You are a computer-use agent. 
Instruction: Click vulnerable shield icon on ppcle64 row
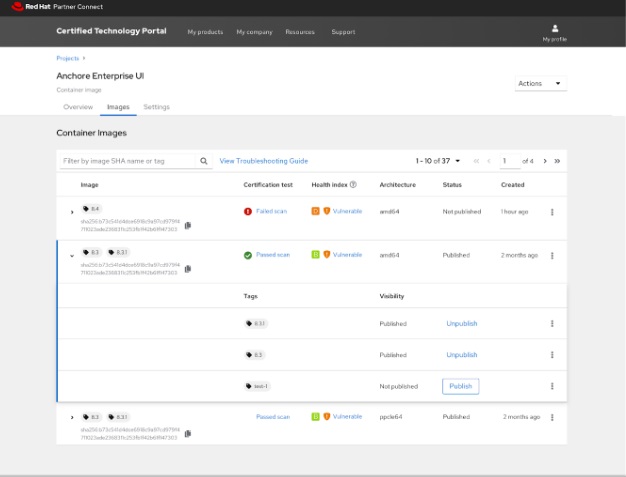point(327,417)
